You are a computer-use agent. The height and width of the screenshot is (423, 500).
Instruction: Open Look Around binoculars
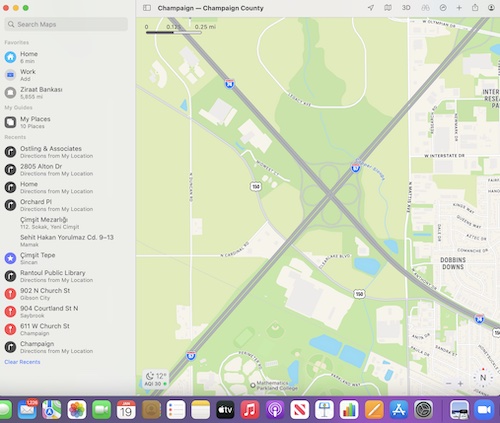425,8
